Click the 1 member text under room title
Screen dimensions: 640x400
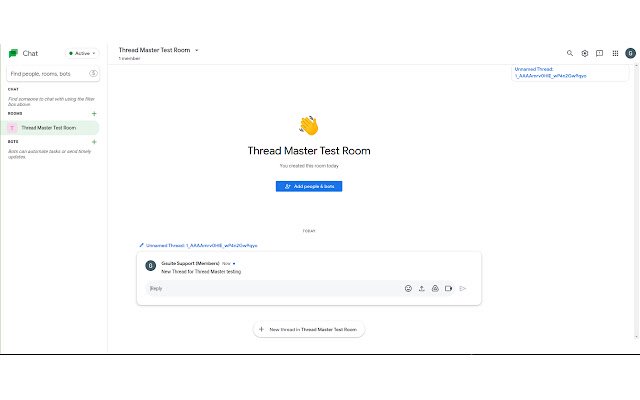point(129,58)
